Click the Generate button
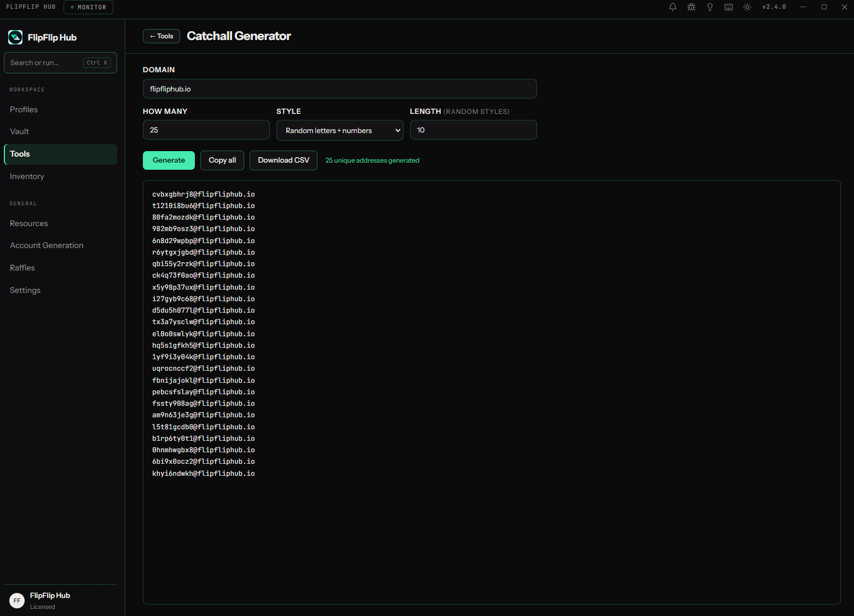This screenshot has height=616, width=854. (x=169, y=160)
